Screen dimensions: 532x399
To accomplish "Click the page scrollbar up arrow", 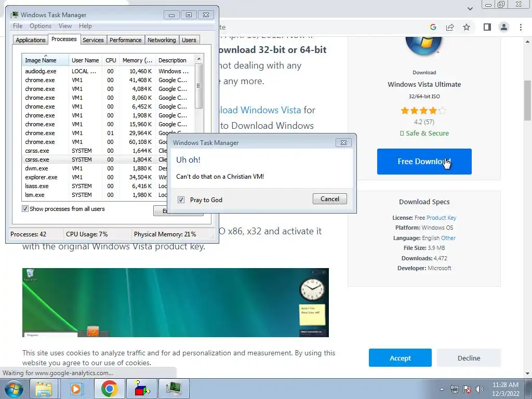I will pos(527,42).
